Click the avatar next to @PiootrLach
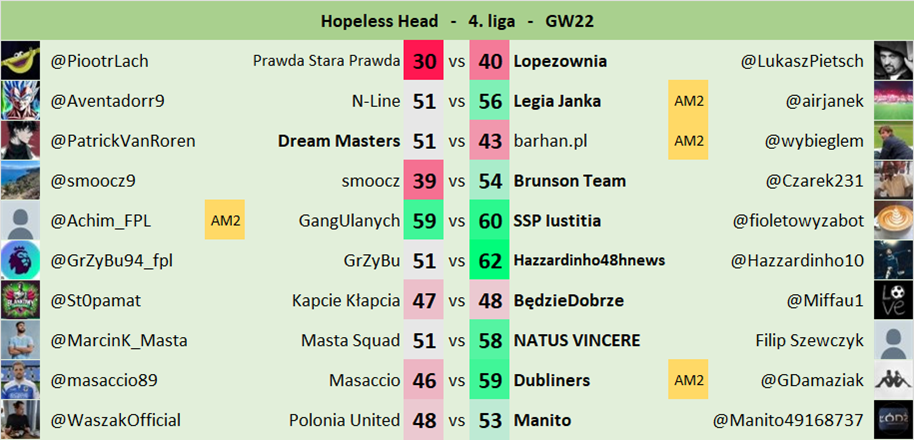Screen dimensions: 914x440 coord(20,61)
